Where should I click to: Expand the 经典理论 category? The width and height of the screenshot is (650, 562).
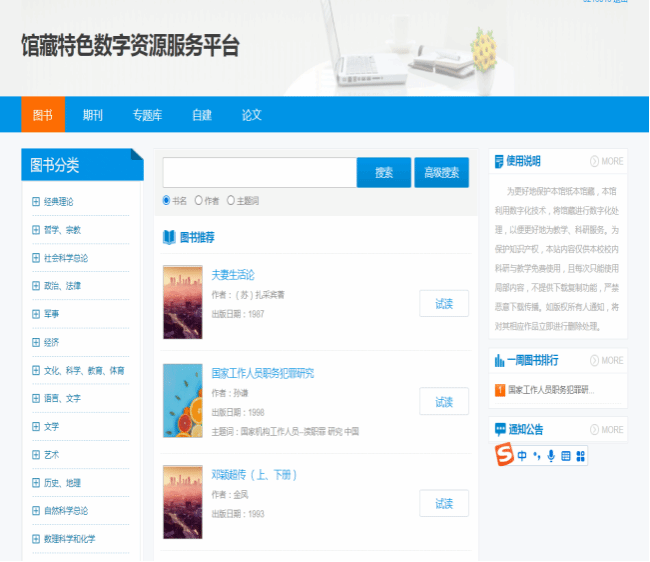36,201
